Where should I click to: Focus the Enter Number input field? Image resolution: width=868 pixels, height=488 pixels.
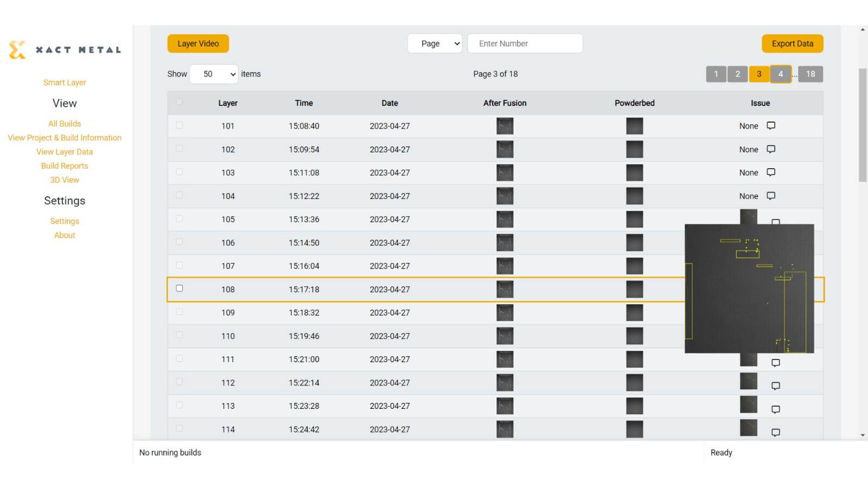525,43
